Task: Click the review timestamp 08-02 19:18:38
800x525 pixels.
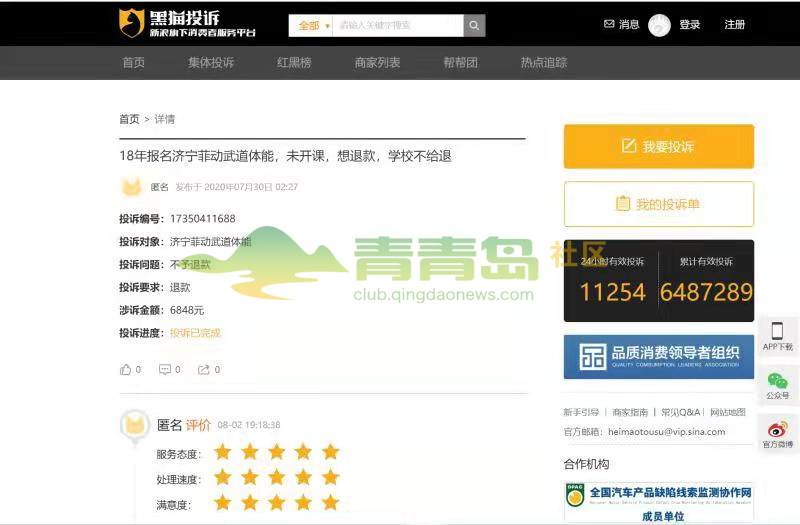Action: coord(248,424)
